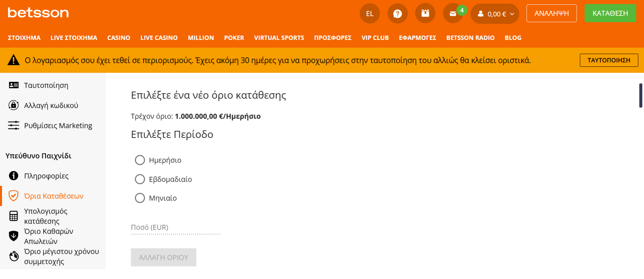The width and height of the screenshot is (644, 279).
Task: Open the help question-mark icon
Action: 397,13
